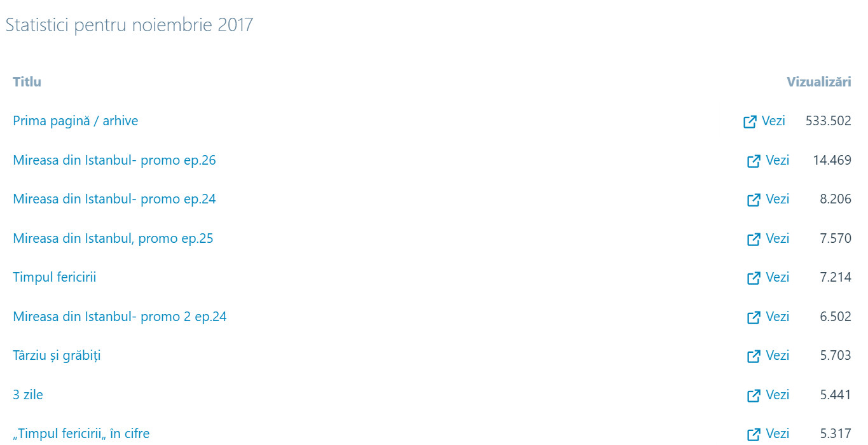Viewport: 868px width, 445px height.
Task: Click external link icon for Târziu și grăbiți
Action: (x=754, y=356)
